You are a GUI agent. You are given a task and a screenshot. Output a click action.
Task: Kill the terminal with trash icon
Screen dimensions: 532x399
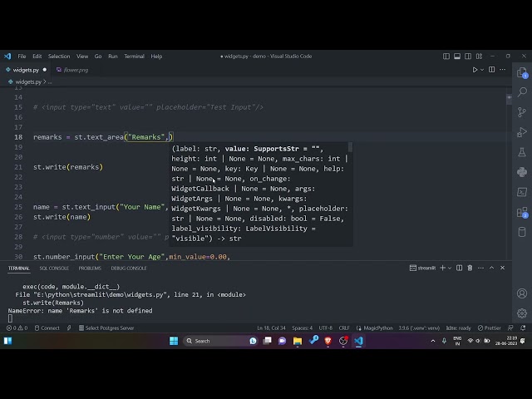tap(470, 268)
